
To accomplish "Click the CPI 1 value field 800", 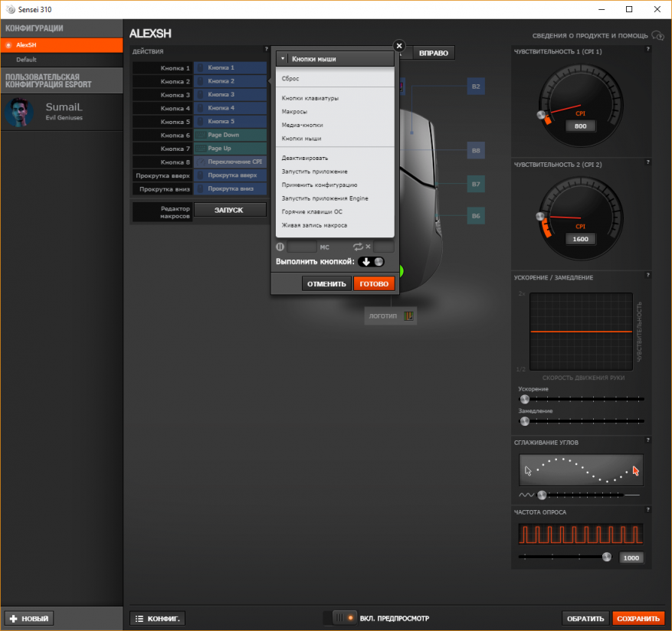I will 580,126.
